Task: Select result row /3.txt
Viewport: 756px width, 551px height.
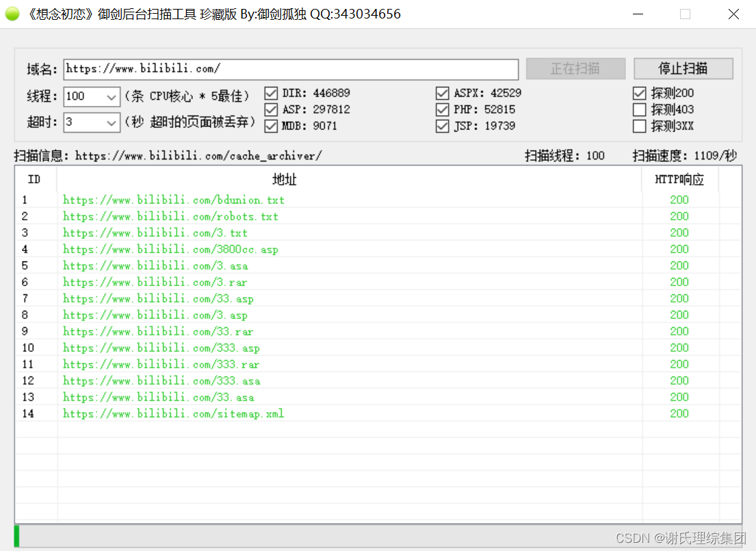Action: pos(378,233)
